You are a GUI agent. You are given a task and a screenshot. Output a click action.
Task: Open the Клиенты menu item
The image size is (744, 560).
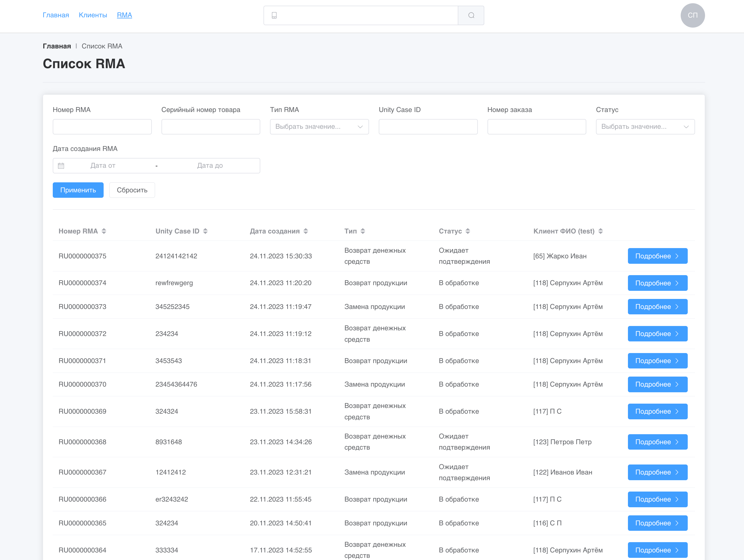(x=93, y=15)
